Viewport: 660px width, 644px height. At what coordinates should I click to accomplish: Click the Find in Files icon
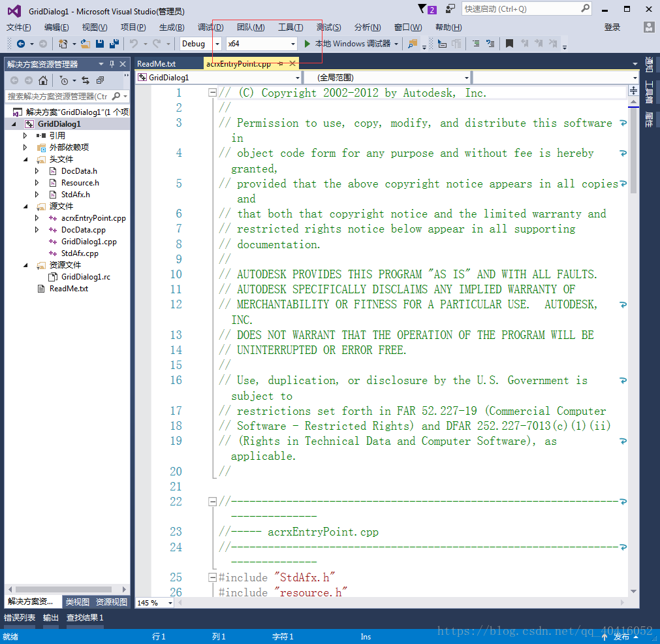tap(413, 44)
